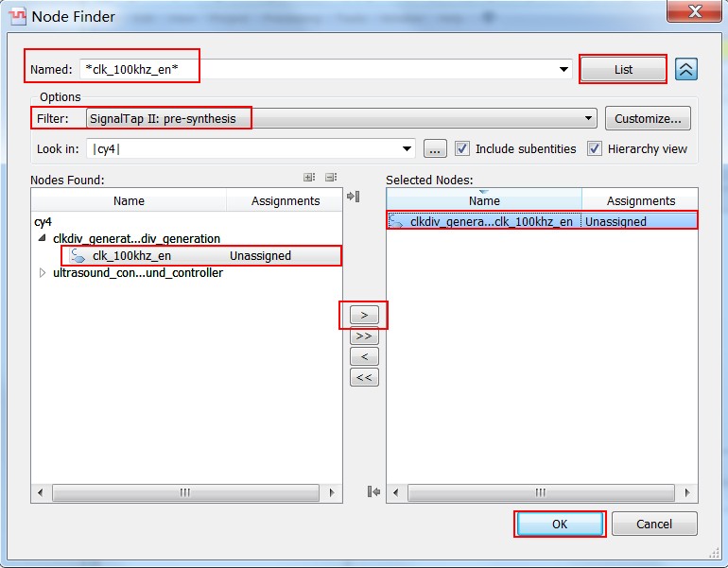Click Nodes Found horizontal scrollbar thumb
The height and width of the screenshot is (568, 728).
coord(185,492)
